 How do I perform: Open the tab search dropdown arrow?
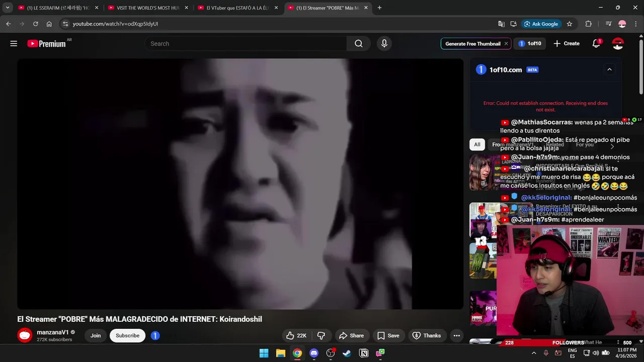coord(8,8)
